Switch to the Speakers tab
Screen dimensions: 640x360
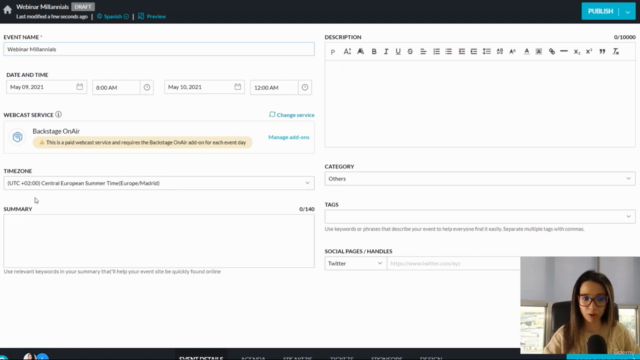point(298,358)
